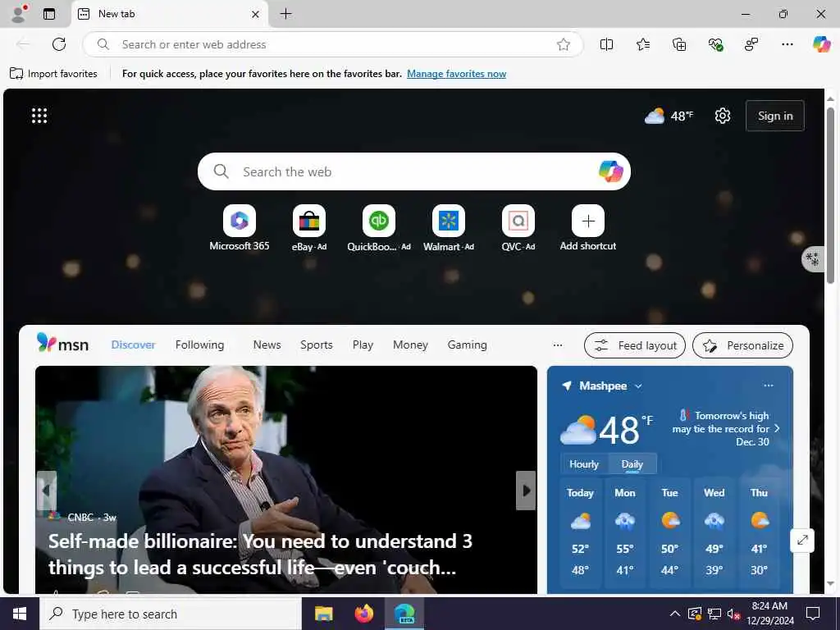This screenshot has width=840, height=630.
Task: Open Copilot icon inside search box
Action: click(x=610, y=171)
